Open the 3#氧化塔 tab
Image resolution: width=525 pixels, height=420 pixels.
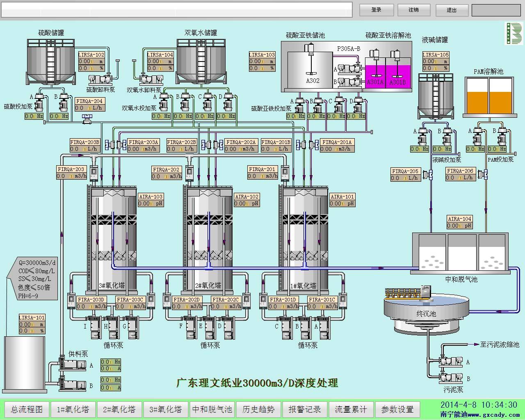point(166,409)
